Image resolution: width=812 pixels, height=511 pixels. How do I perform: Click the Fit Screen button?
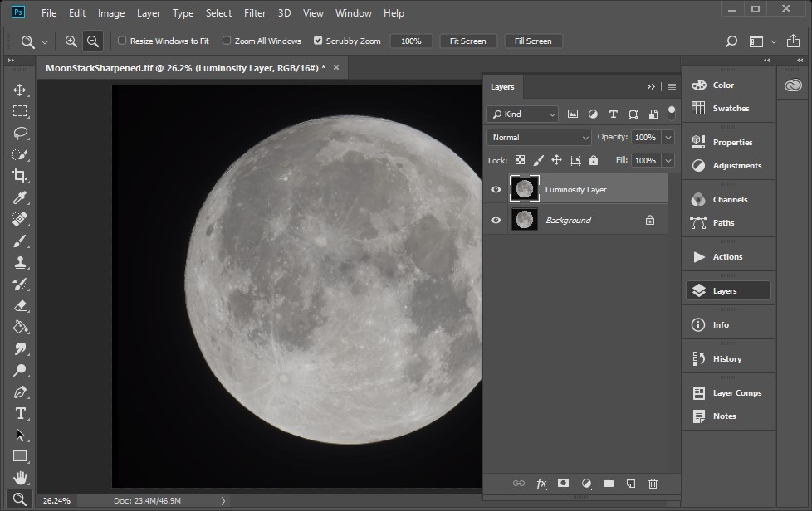(x=467, y=41)
